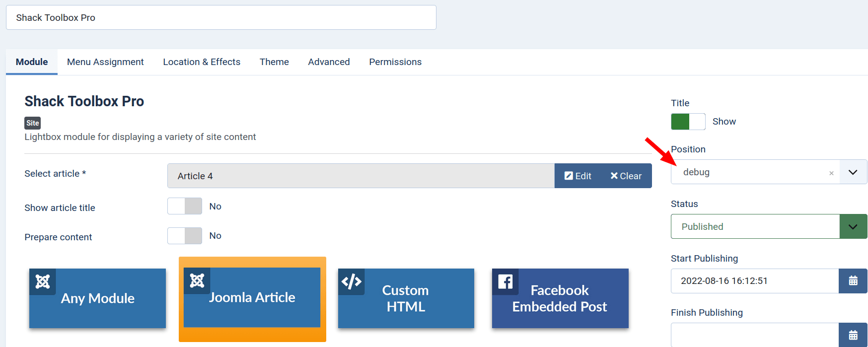Screen dimensions: 868x347
Task: Open the Finish Publishing calendar picker
Action: click(853, 335)
